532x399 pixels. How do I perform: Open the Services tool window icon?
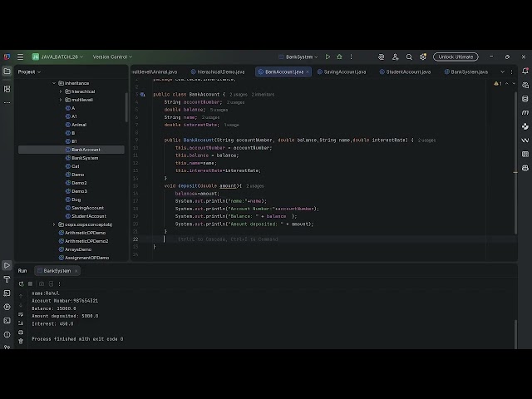[7, 307]
